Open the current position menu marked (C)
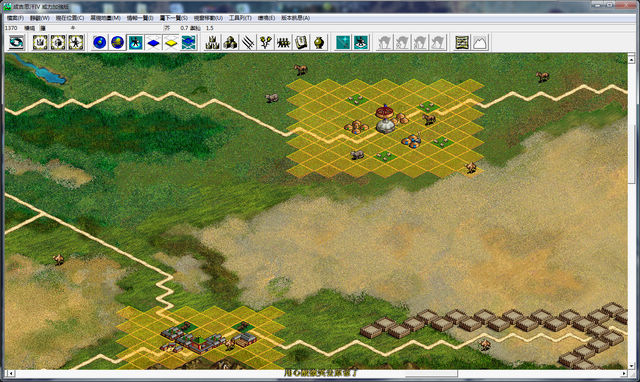640x382 pixels. (69, 18)
